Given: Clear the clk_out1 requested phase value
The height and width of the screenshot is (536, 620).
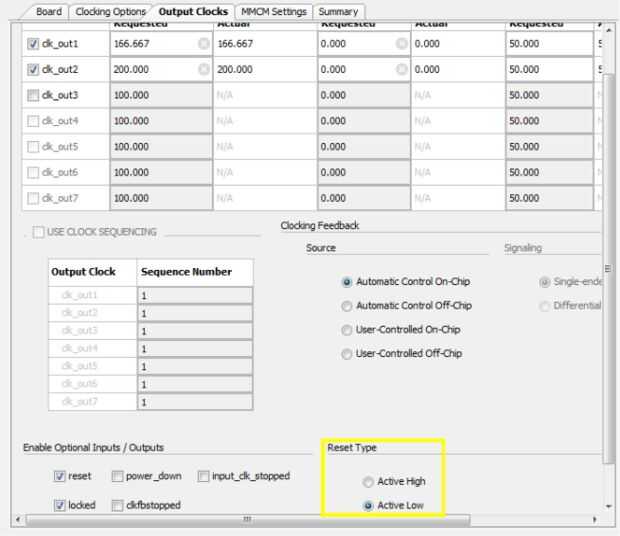Looking at the screenshot, I should (x=402, y=43).
